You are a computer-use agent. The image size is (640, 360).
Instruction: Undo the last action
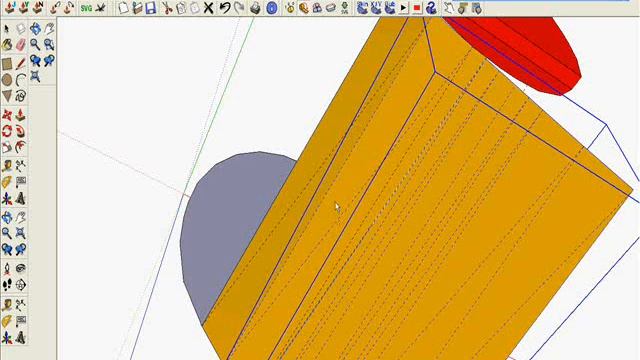(225, 8)
